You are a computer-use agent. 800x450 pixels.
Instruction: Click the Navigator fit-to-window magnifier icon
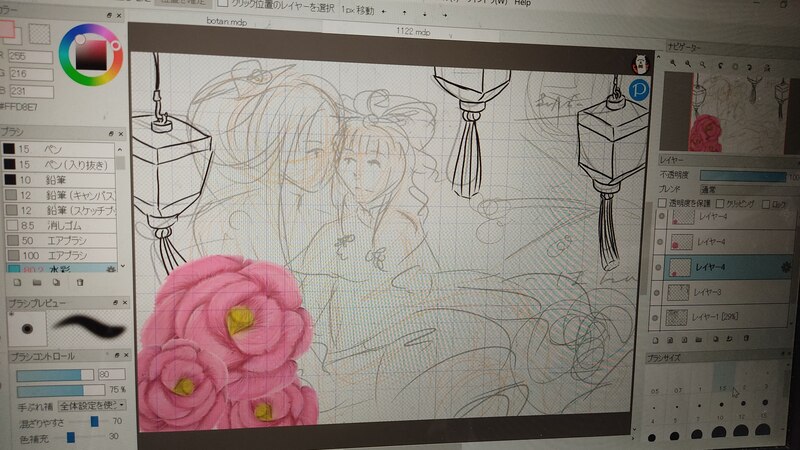[703, 65]
